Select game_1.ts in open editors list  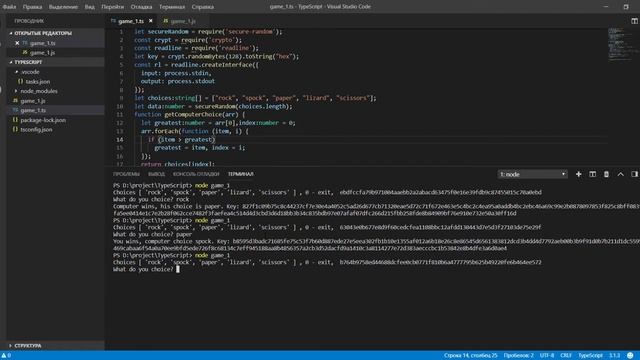(55, 43)
